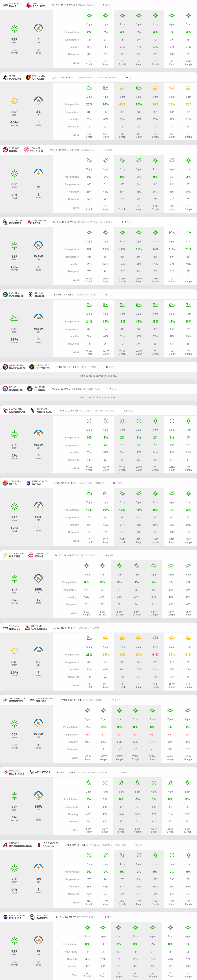Click 'AT FENWAY PARK' venue text
The image size is (197, 980).
[x=83, y=5]
